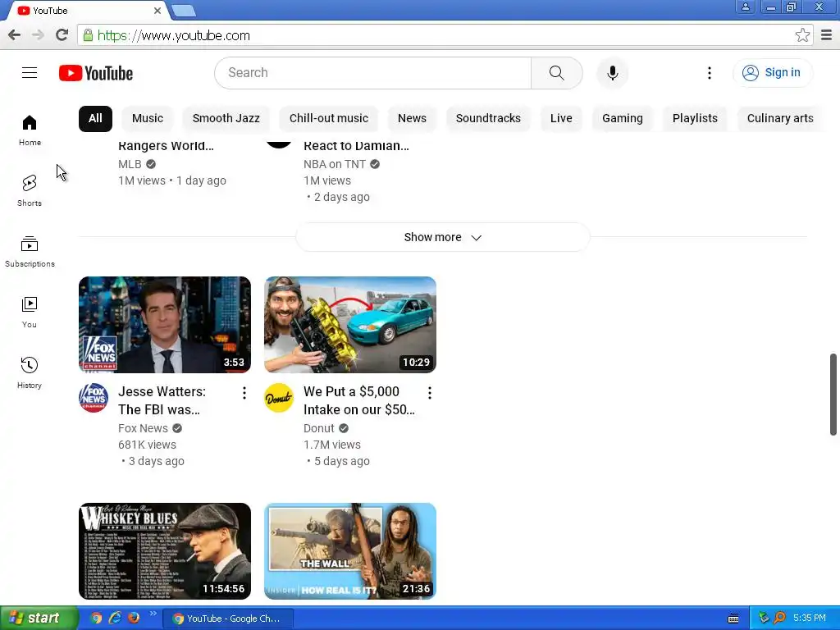Open the Windows start menu
The height and width of the screenshot is (630, 840).
click(39, 619)
